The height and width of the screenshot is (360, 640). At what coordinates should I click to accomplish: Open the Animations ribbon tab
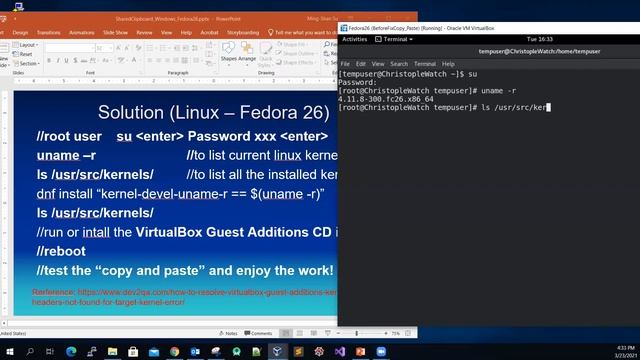pyautogui.click(x=82, y=32)
